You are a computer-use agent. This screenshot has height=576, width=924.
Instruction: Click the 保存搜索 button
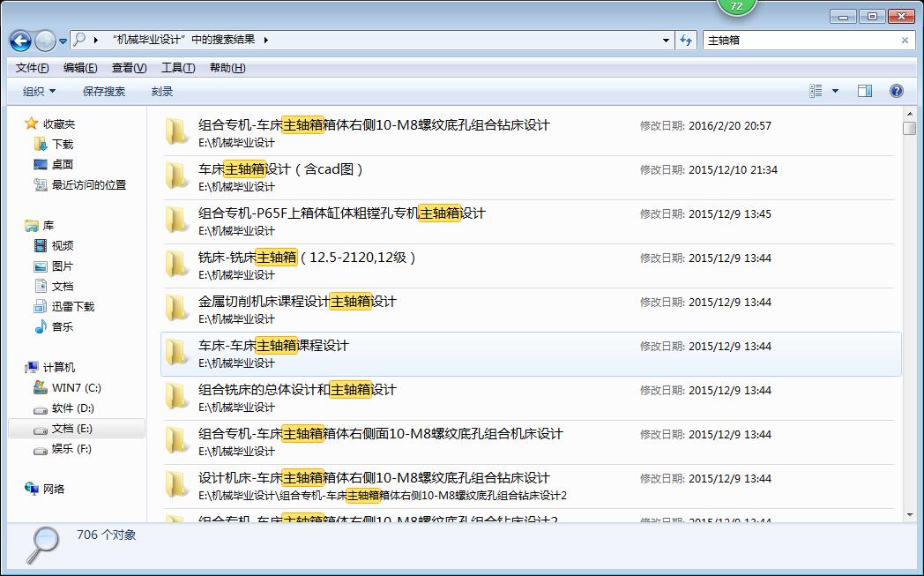click(104, 92)
